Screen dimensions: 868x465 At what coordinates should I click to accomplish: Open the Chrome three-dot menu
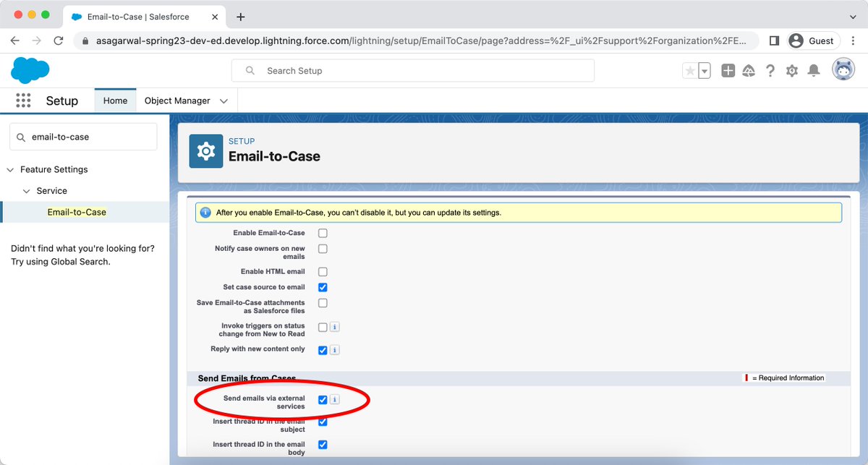coord(854,41)
